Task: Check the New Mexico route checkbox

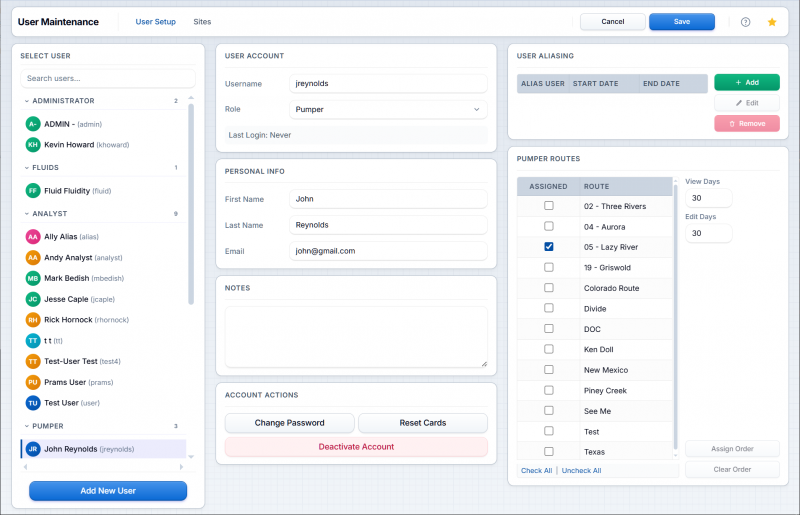Action: (548, 370)
